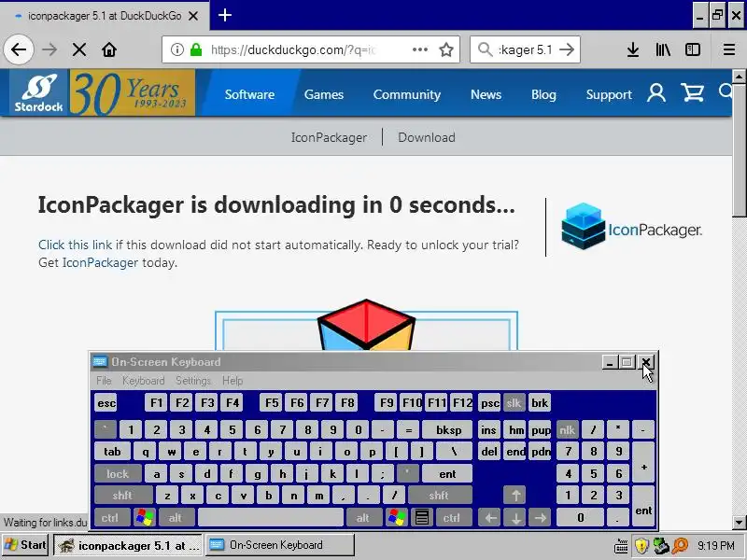Click the keyboard icon in system tray

(x=621, y=546)
